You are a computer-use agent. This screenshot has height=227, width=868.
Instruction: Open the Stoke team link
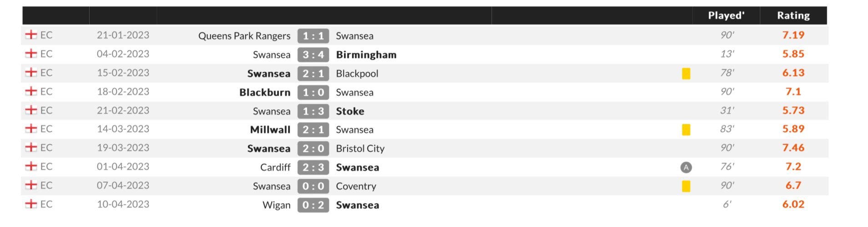point(350,111)
